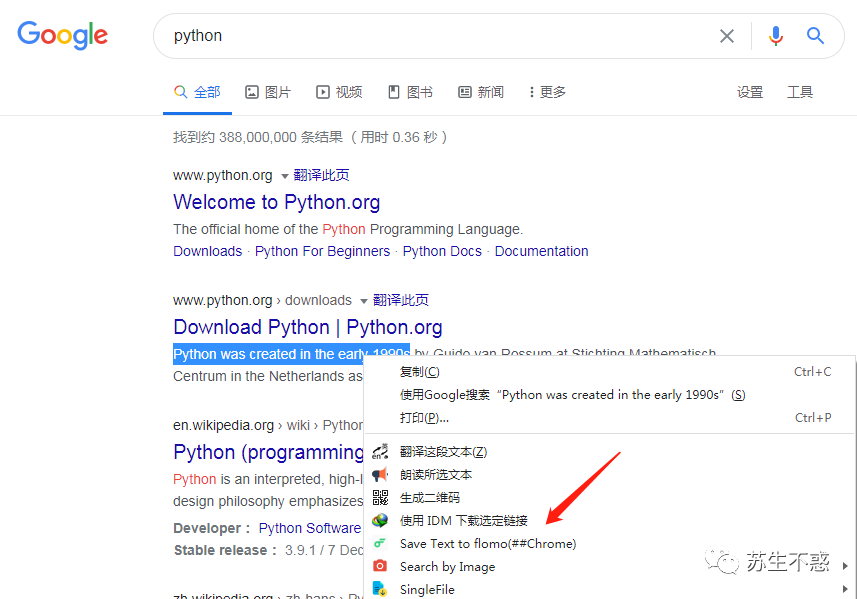
Task: Choose Save Text to flomo menu item
Action: coord(610,543)
